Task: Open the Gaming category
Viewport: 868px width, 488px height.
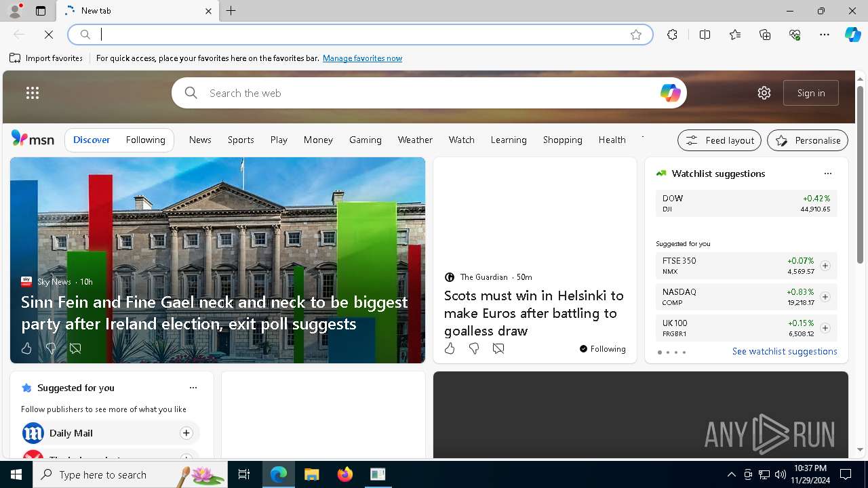Action: (x=366, y=140)
